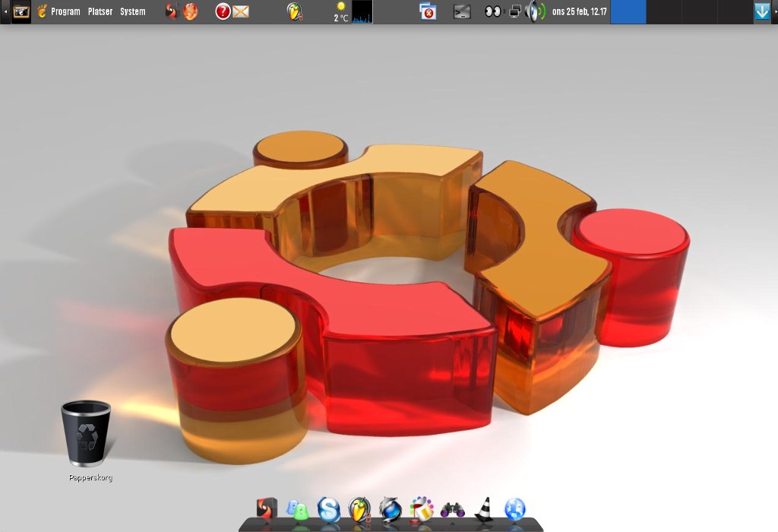This screenshot has width=778, height=532.
Task: Click the eyes applet in the panel
Action: tap(492, 11)
